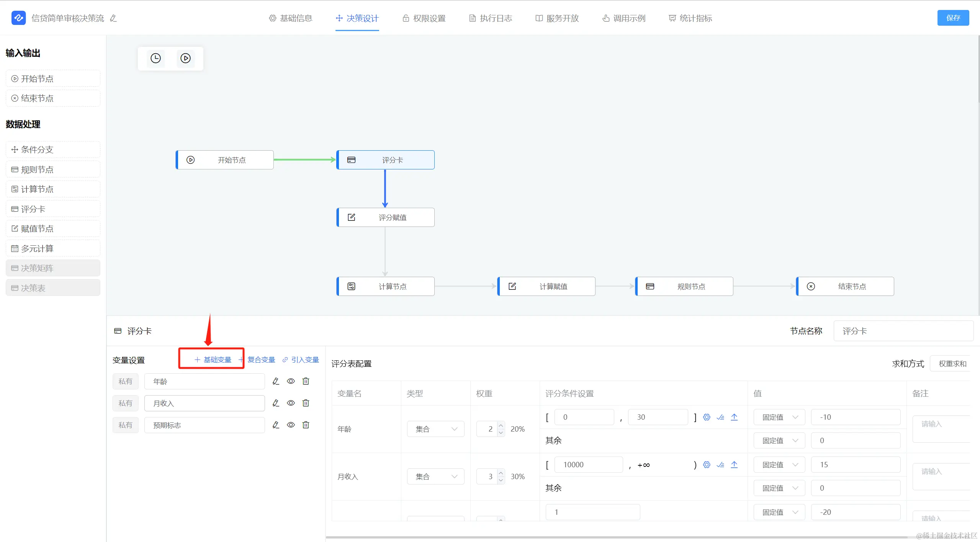Image resolution: width=980 pixels, height=542 pixels.
Task: Toggle the eye icon for 预期标志 variable
Action: [291, 425]
